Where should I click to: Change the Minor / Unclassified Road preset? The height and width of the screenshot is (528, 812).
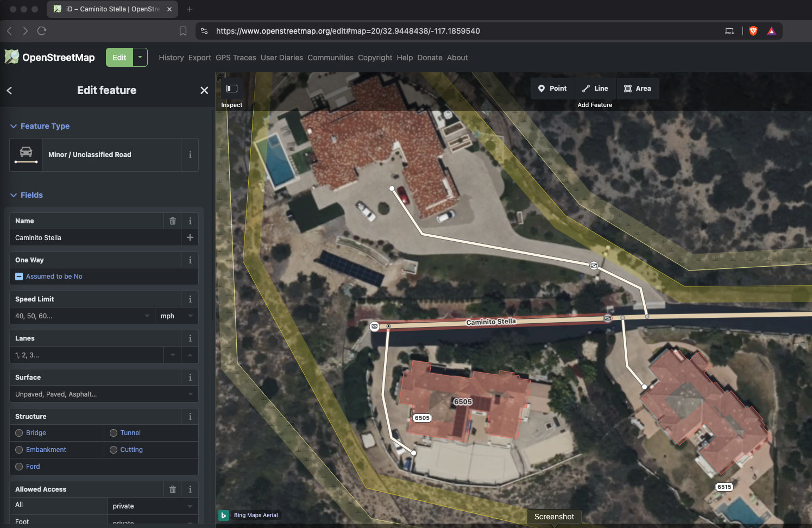point(96,155)
